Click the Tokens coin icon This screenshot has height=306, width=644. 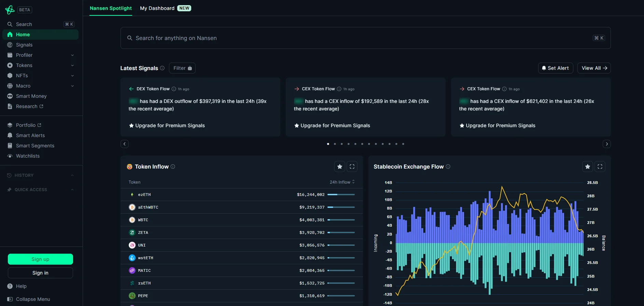point(10,65)
